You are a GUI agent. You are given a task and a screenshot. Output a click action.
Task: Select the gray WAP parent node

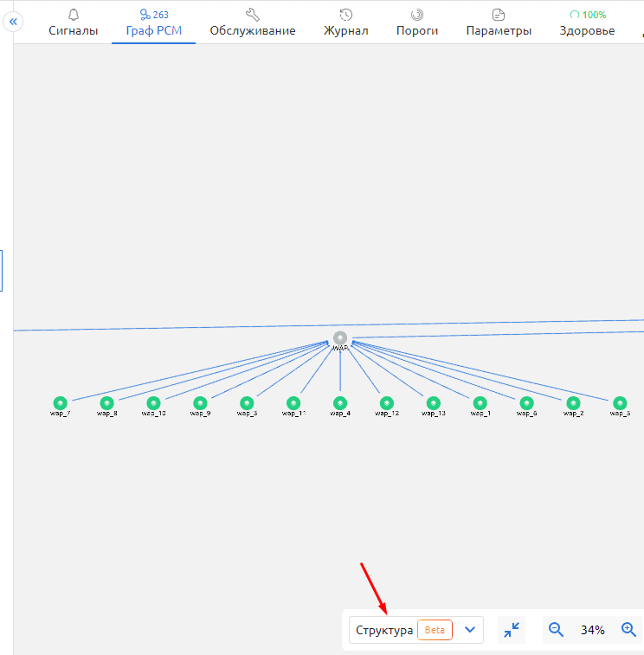point(340,338)
